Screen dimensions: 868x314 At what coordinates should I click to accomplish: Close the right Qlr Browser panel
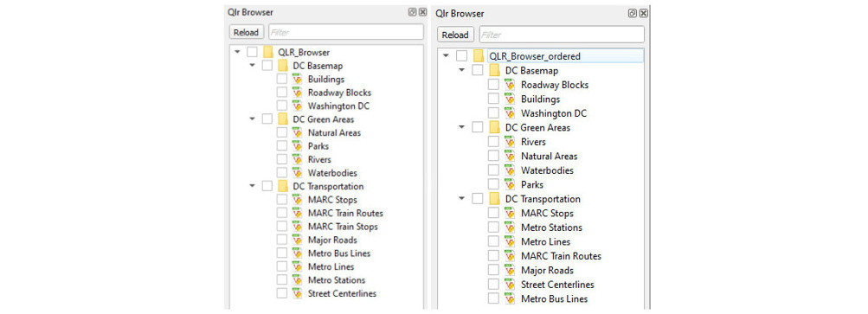point(643,13)
